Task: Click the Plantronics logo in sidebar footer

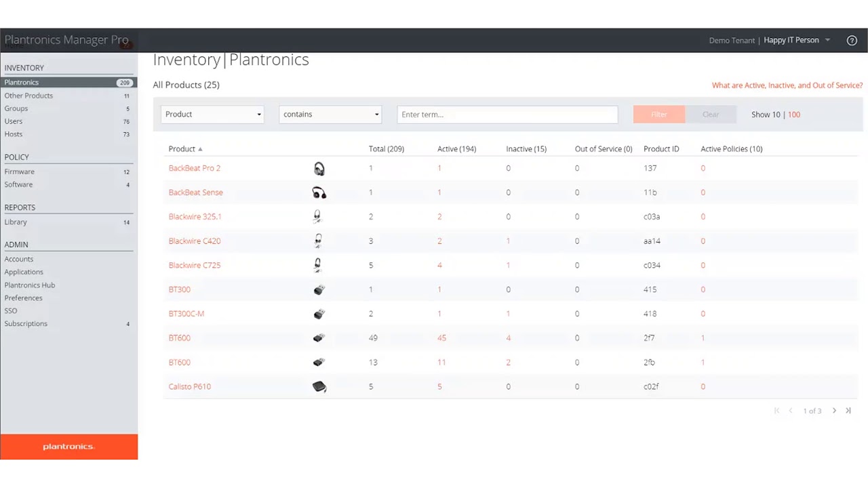Action: click(x=68, y=447)
